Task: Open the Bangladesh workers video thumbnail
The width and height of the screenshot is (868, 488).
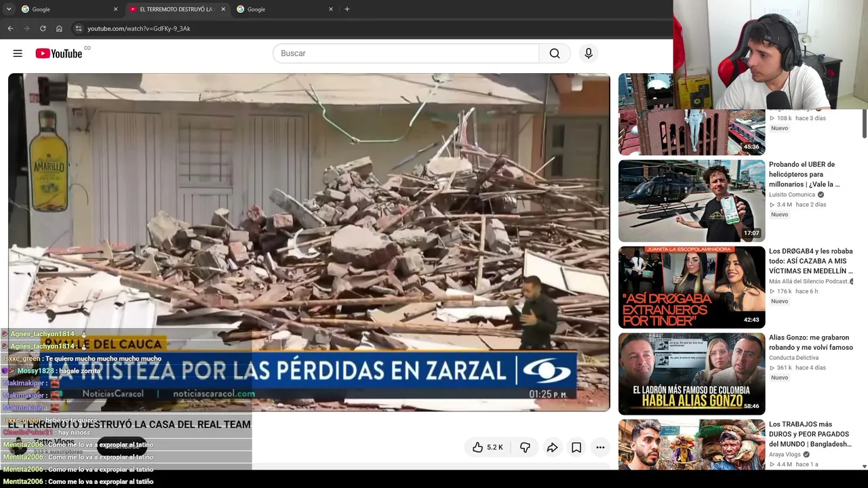Action: [692, 445]
